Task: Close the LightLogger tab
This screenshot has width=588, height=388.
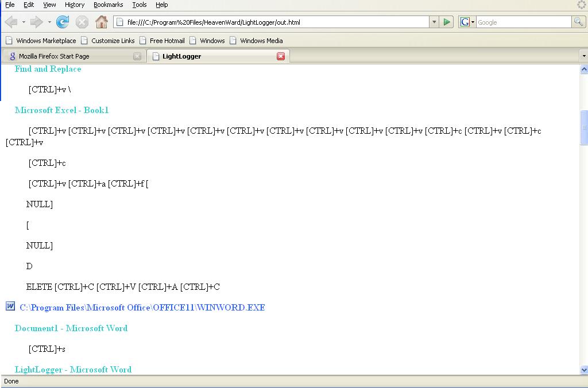Action: coord(280,56)
